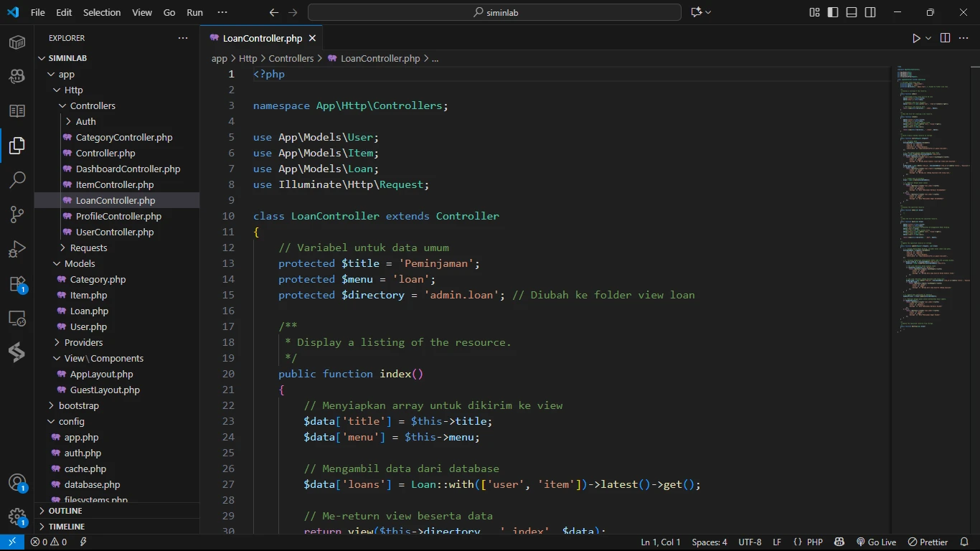Open ItemController.php in the explorer
This screenshot has width=980, height=551.
click(115, 184)
